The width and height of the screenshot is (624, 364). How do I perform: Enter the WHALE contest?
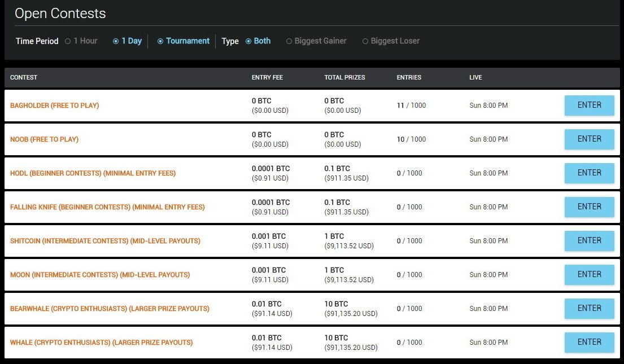pos(590,343)
